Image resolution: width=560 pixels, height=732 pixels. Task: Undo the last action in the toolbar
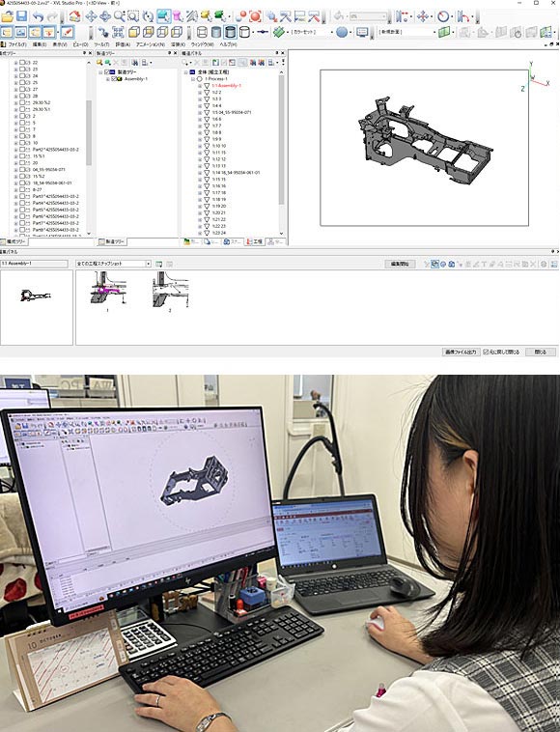(x=39, y=16)
